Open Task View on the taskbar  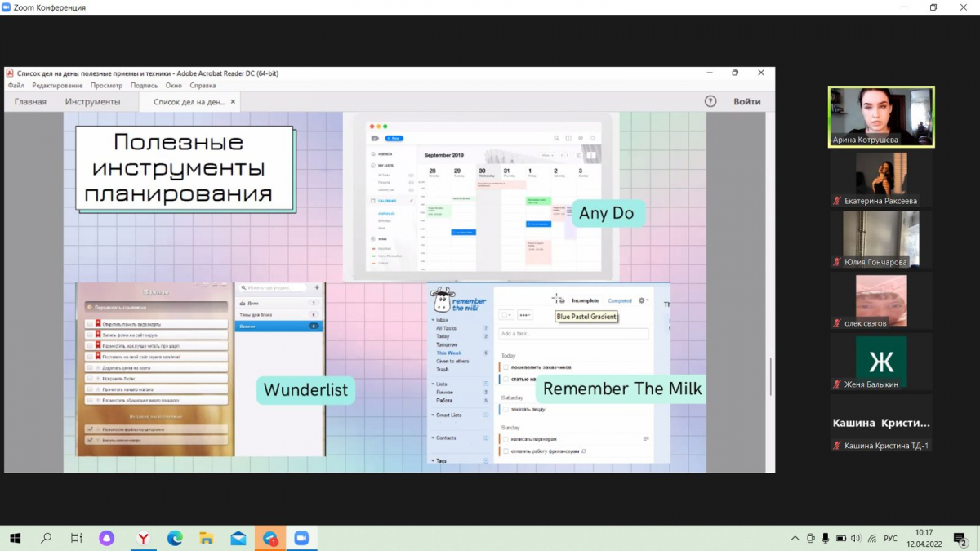tap(76, 539)
